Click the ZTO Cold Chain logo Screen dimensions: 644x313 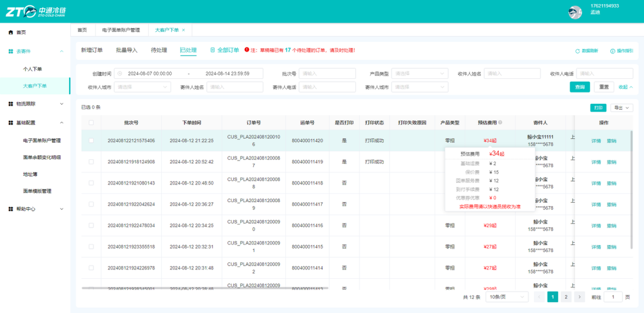point(35,11)
